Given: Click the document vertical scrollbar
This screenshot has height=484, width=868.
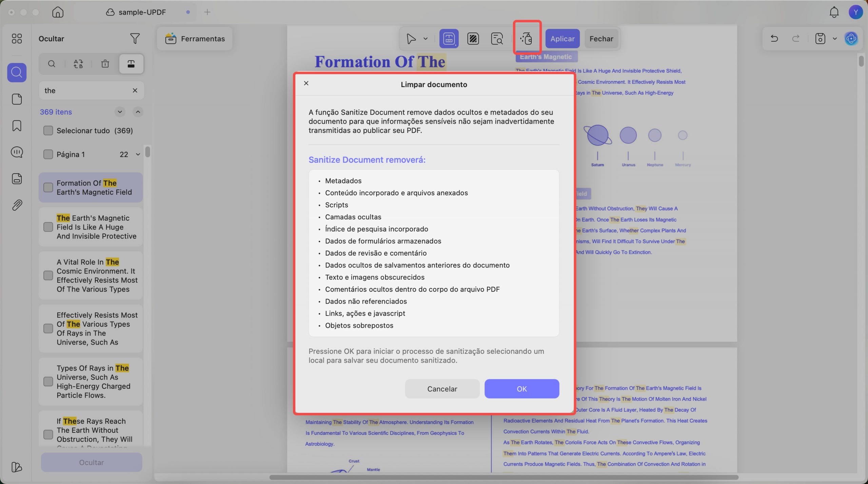Looking at the screenshot, I should [x=861, y=61].
